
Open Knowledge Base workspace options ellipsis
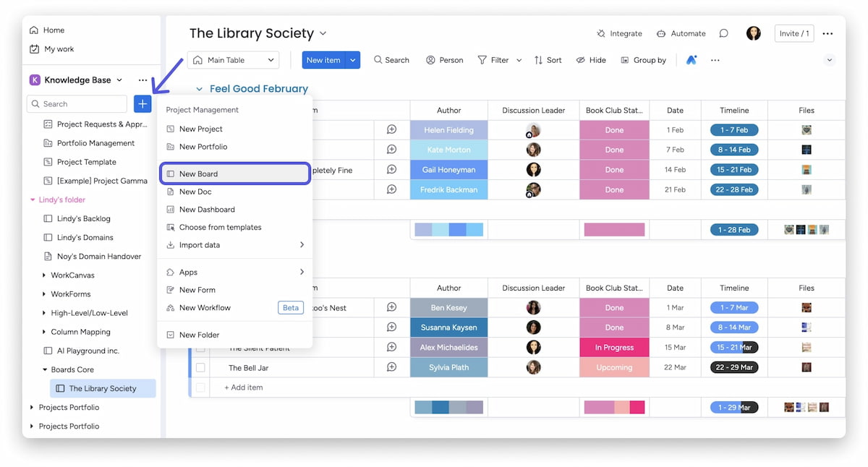pos(142,80)
